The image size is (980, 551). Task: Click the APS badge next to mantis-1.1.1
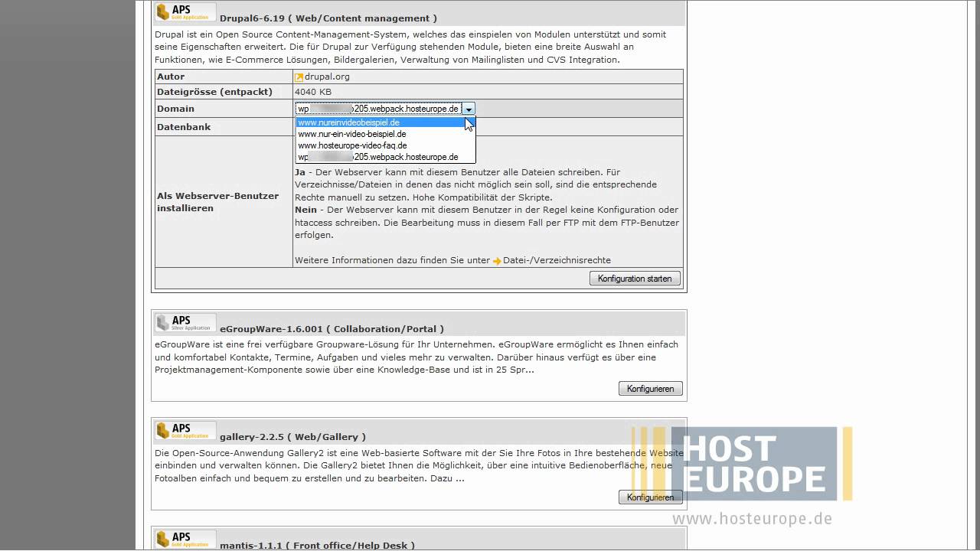185,539
